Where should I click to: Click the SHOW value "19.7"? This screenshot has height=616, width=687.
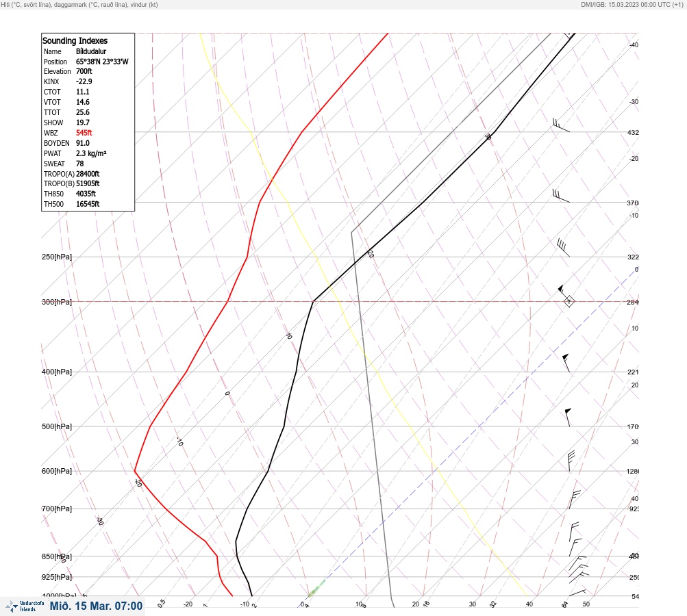tap(83, 123)
